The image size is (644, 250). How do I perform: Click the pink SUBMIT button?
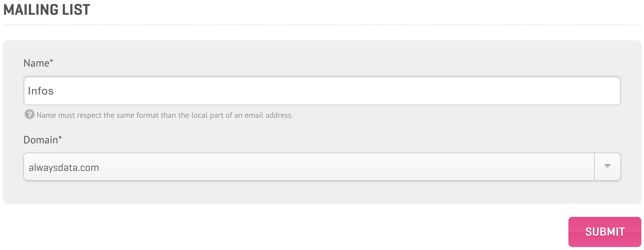click(x=605, y=232)
